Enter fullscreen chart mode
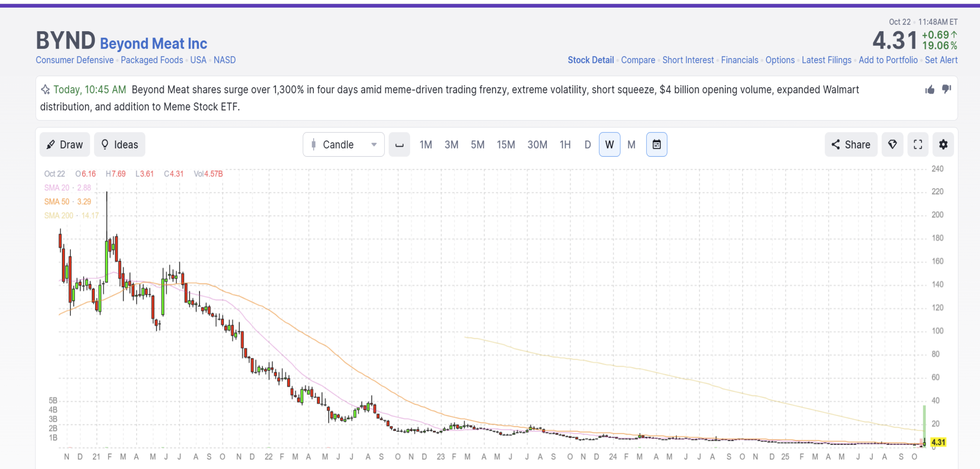980x469 pixels. pos(918,144)
